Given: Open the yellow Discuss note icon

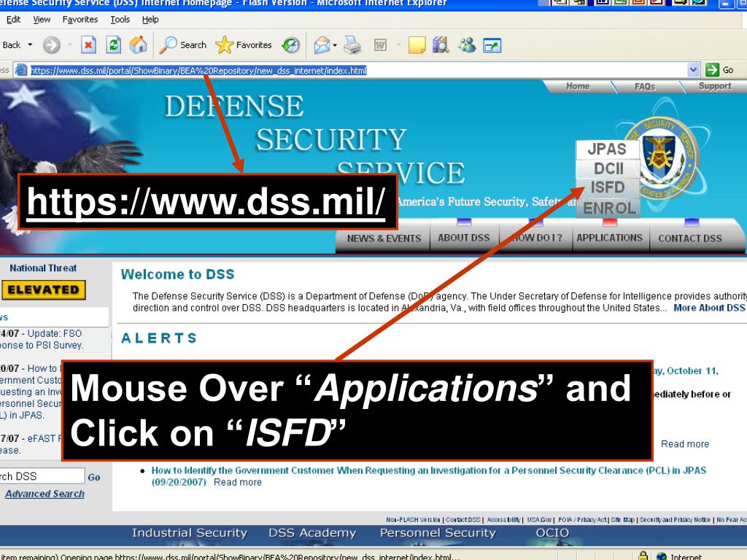Looking at the screenshot, I should coord(417,45).
